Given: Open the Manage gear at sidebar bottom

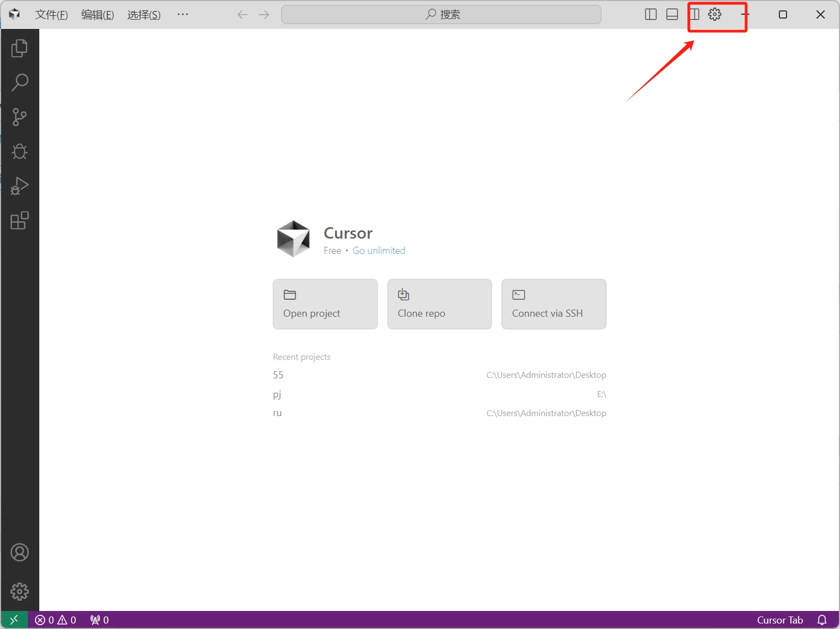Looking at the screenshot, I should point(20,591).
